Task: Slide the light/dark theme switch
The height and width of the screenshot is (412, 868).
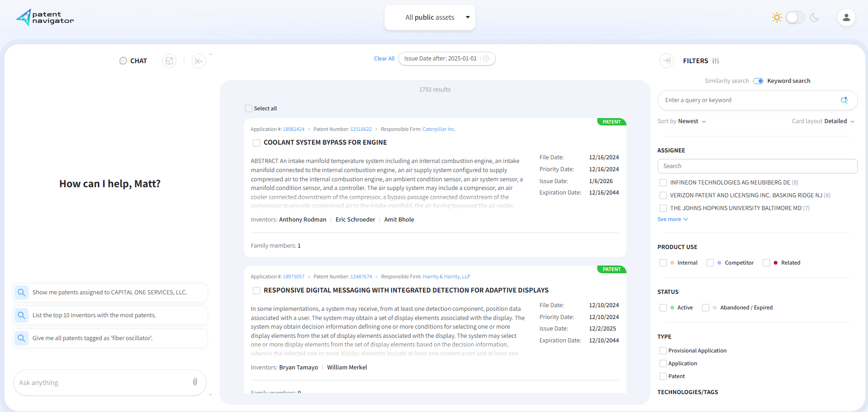Action: pos(795,17)
